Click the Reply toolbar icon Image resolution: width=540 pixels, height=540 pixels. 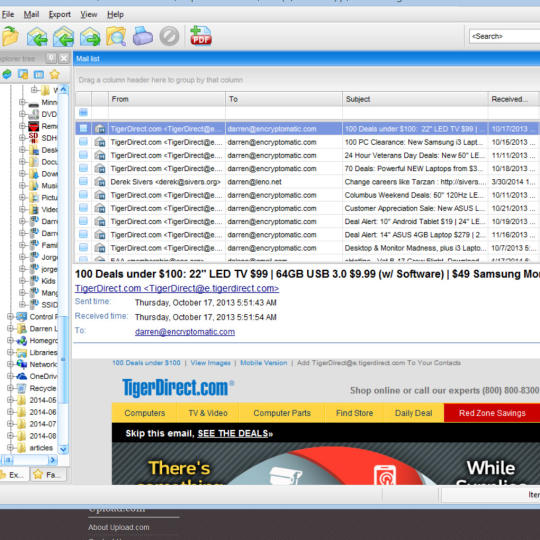pos(37,36)
